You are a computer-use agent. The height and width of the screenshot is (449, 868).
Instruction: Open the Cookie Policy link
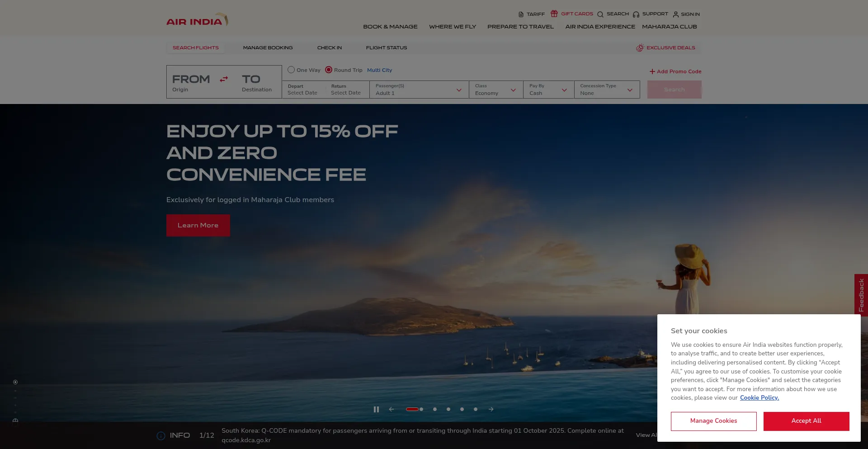click(759, 398)
